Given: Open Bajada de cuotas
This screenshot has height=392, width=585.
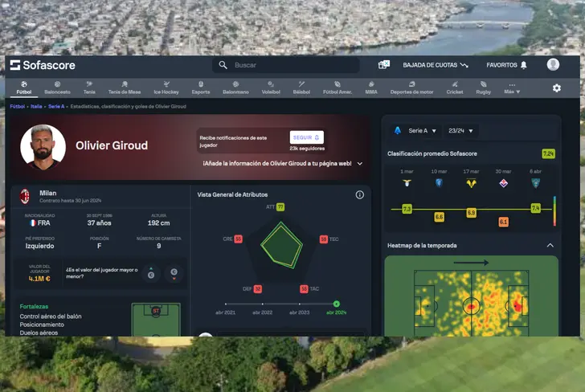Looking at the screenshot, I should (436, 65).
